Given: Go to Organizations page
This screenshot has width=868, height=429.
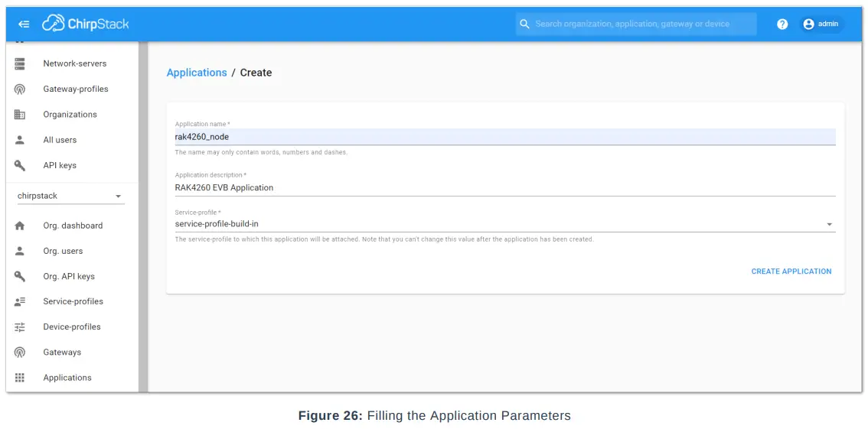Looking at the screenshot, I should 70,115.
